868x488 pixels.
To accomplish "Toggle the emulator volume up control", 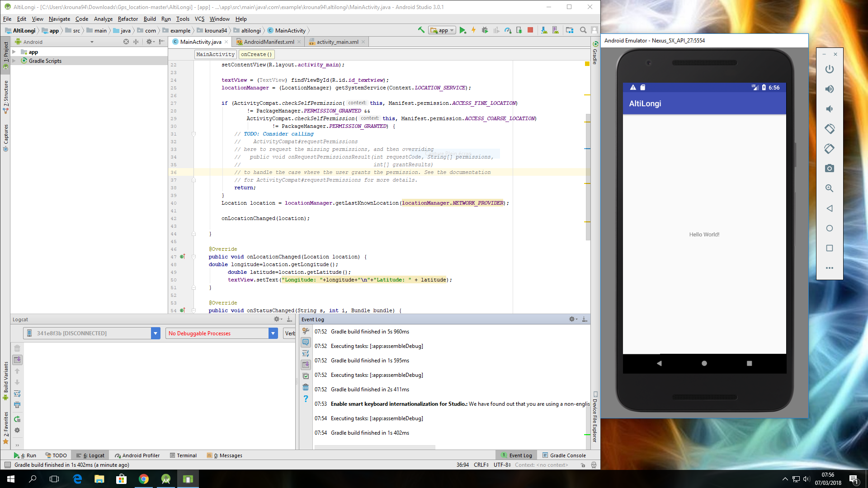I will (829, 89).
